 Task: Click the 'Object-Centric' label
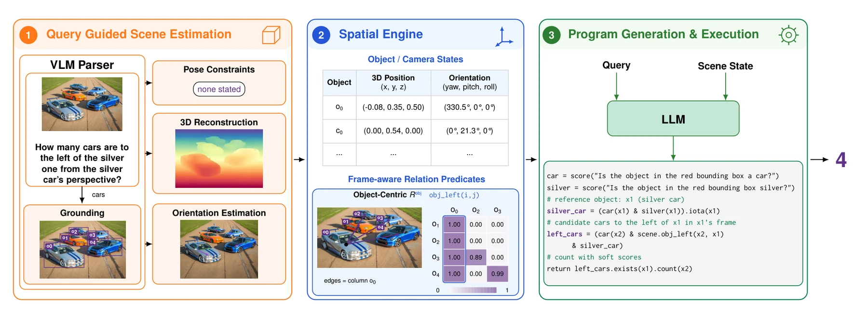pos(380,195)
